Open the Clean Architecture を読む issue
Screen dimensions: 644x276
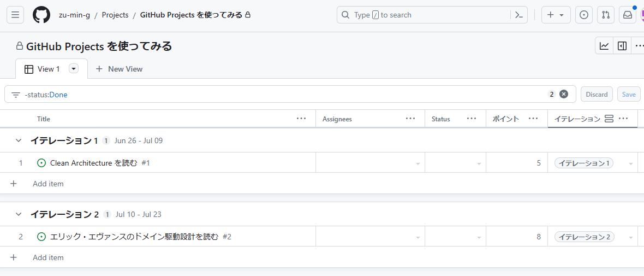[x=93, y=163]
